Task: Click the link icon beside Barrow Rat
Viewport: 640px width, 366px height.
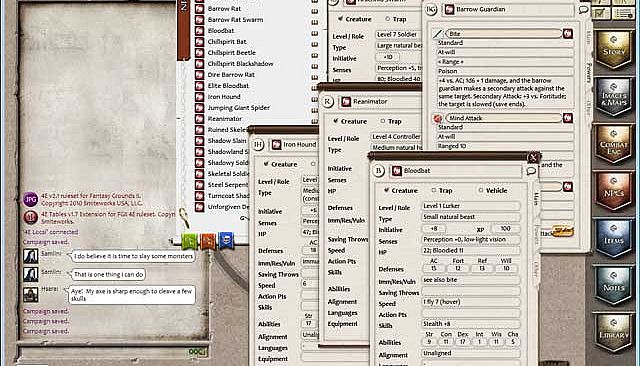Action: pyautogui.click(x=200, y=9)
